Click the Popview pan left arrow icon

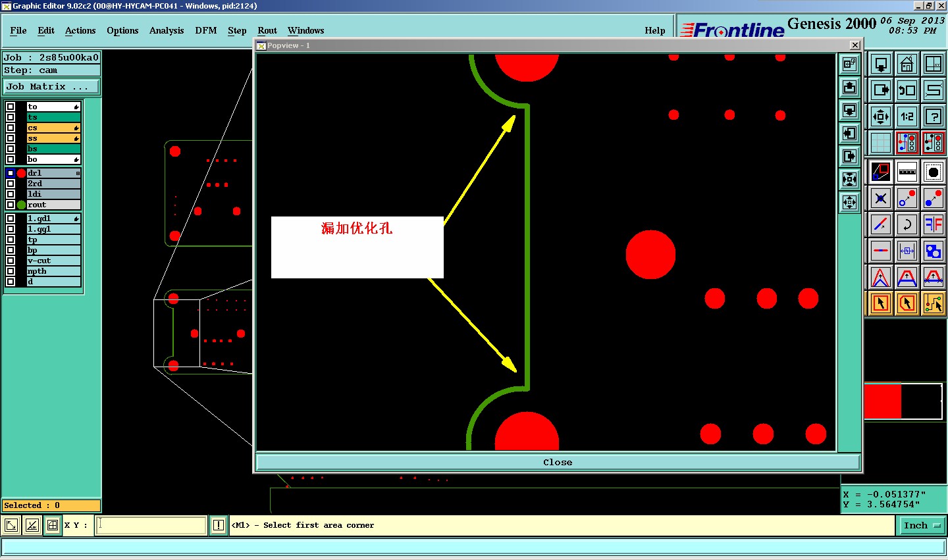pos(850,133)
